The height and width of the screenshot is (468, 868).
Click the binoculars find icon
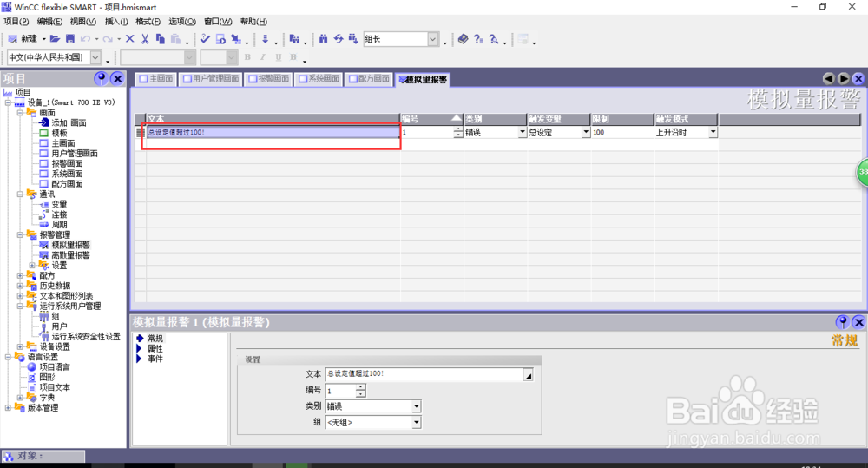323,39
